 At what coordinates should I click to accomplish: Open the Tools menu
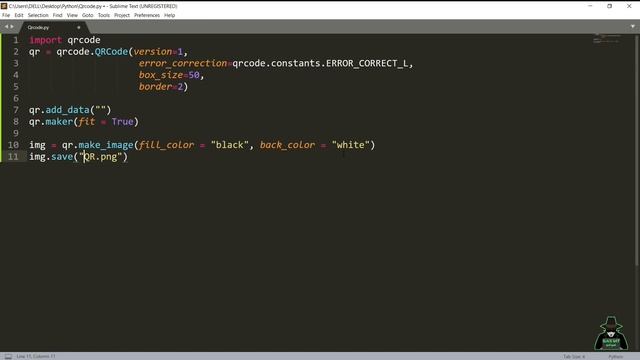104,15
